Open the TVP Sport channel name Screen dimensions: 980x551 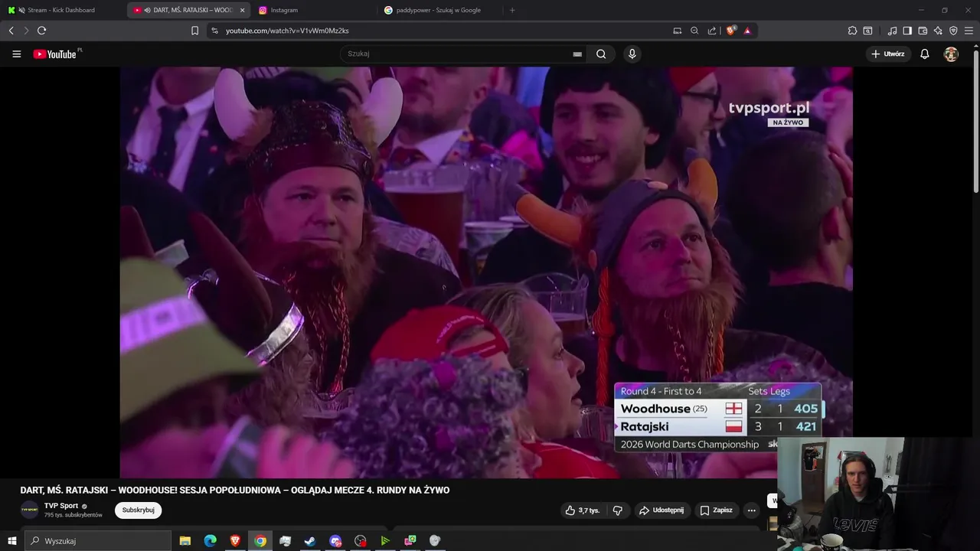pyautogui.click(x=61, y=506)
